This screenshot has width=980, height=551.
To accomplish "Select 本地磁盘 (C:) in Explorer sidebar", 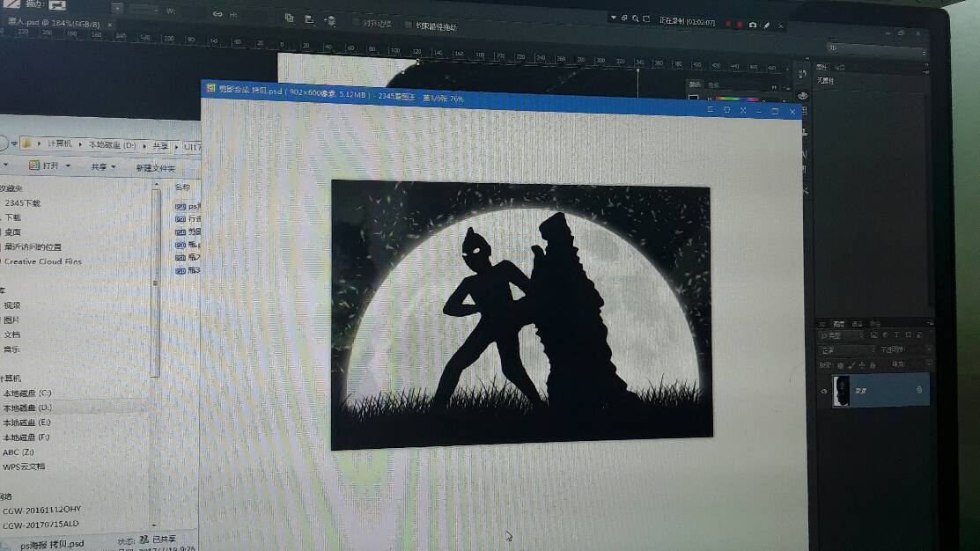I will 27,393.
